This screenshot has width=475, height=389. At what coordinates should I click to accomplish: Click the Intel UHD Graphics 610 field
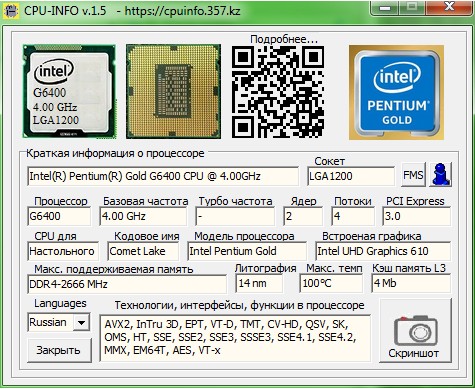383,251
